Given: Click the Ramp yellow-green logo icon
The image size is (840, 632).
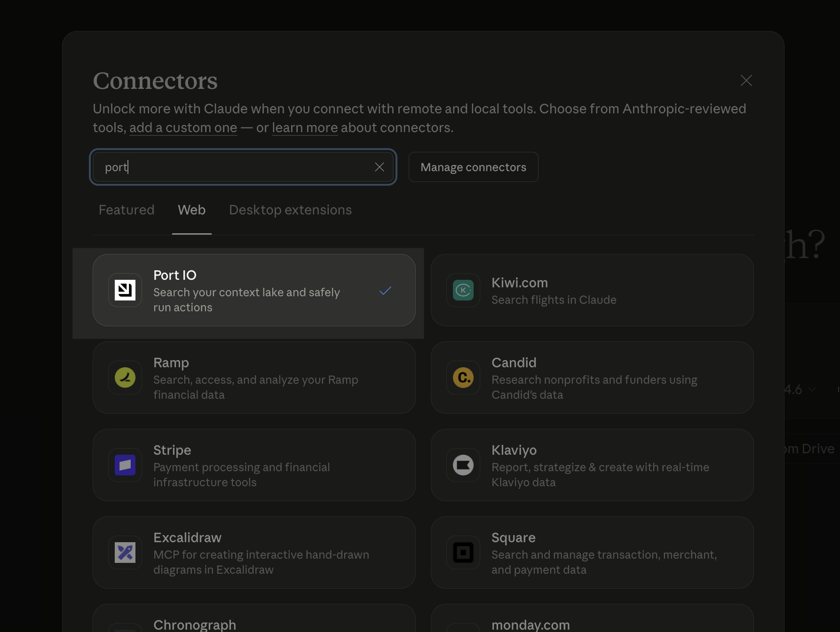Looking at the screenshot, I should click(x=125, y=378).
